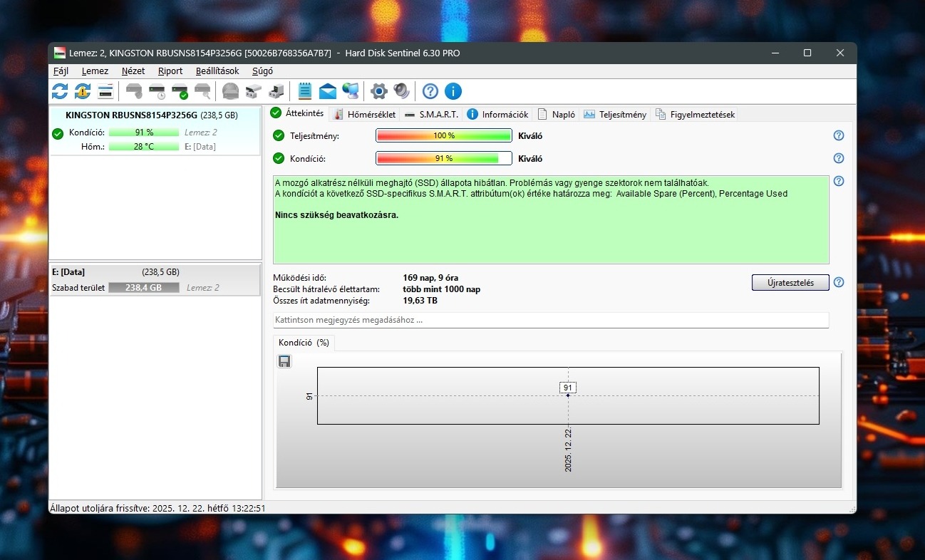Select the E: [Data] partition entry

155,280
